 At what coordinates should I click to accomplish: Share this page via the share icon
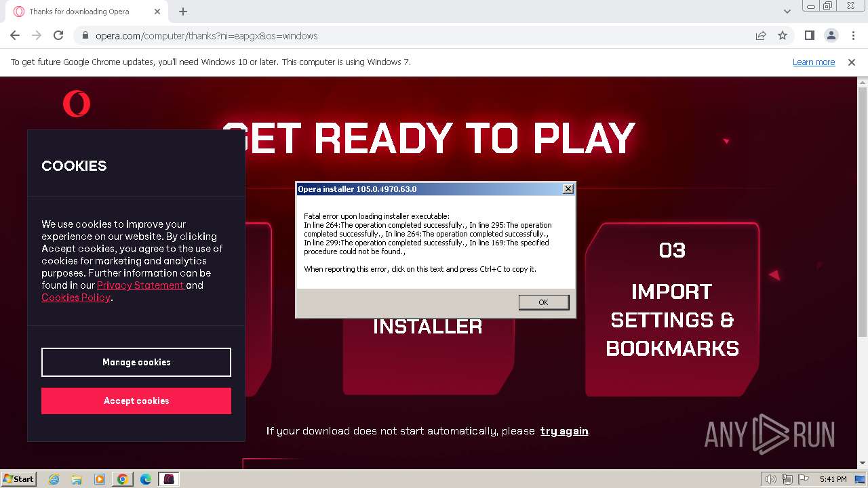point(761,35)
